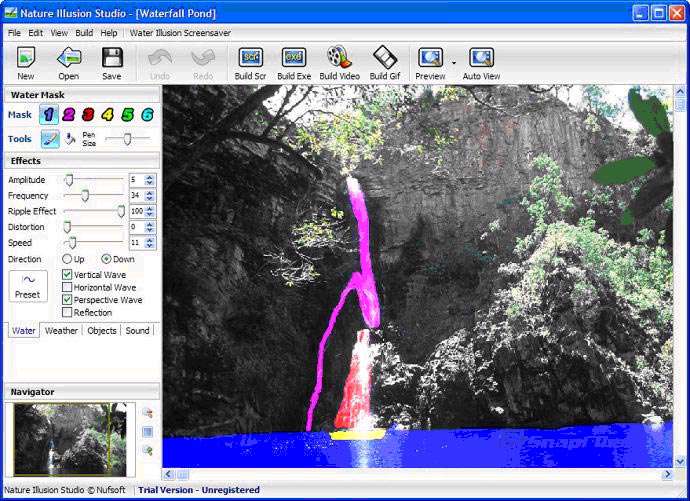Switch to the Sound tab
Image resolution: width=690 pixels, height=501 pixels.
click(x=137, y=331)
